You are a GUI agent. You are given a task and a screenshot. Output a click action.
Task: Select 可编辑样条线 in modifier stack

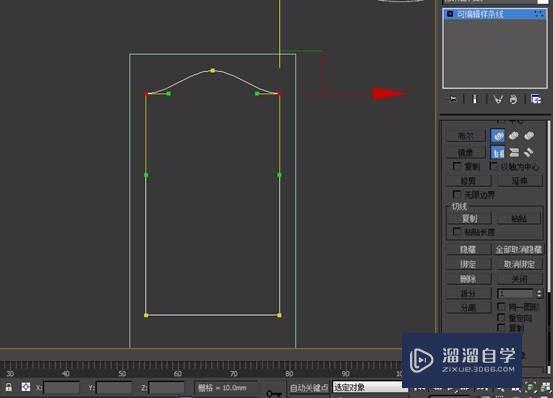coord(495,14)
